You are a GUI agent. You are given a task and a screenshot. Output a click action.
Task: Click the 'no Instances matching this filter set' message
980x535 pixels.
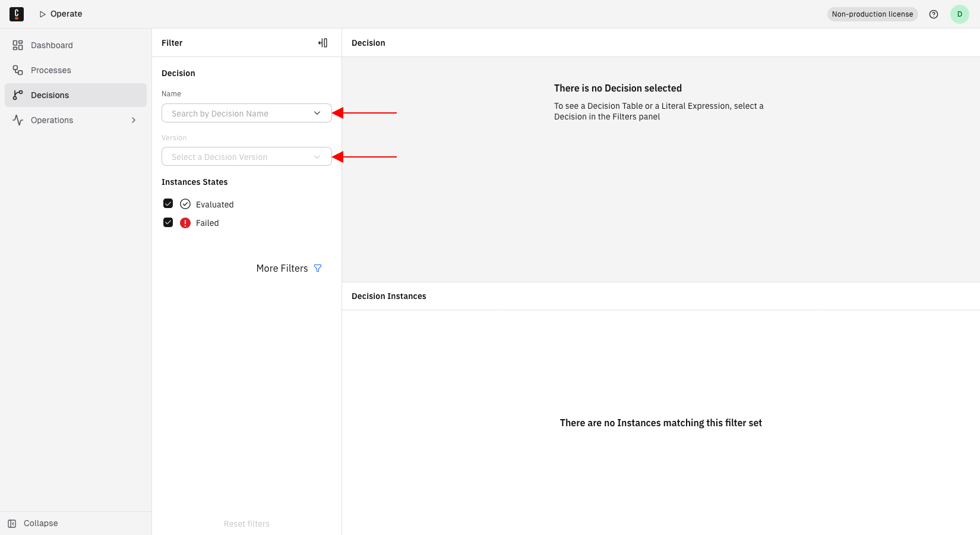pos(660,423)
